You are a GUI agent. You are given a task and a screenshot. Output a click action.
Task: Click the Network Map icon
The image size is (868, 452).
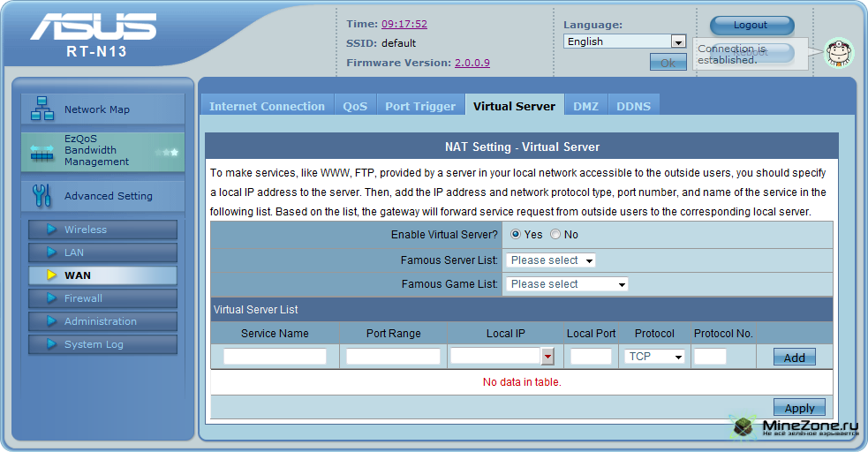click(42, 109)
